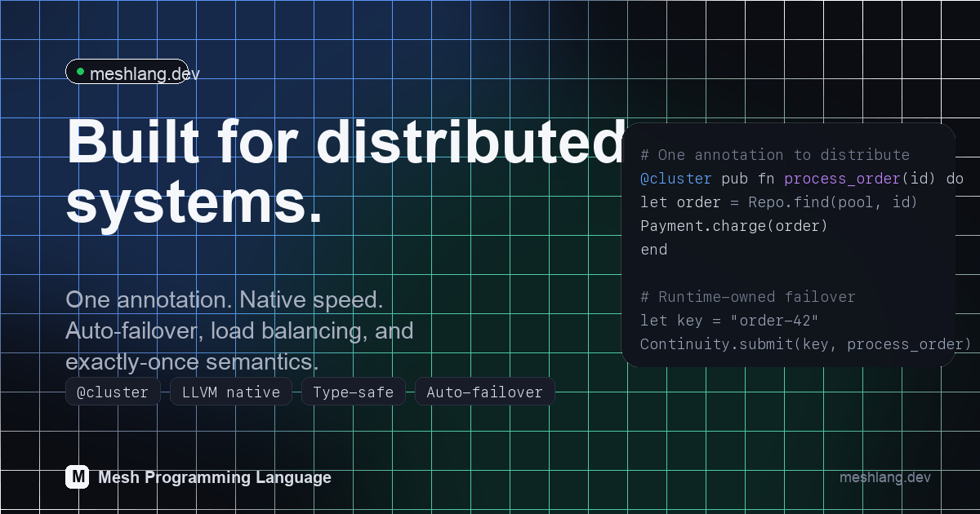Click the green status dot in the badge
Image resolution: width=980 pixels, height=514 pixels.
tap(80, 72)
